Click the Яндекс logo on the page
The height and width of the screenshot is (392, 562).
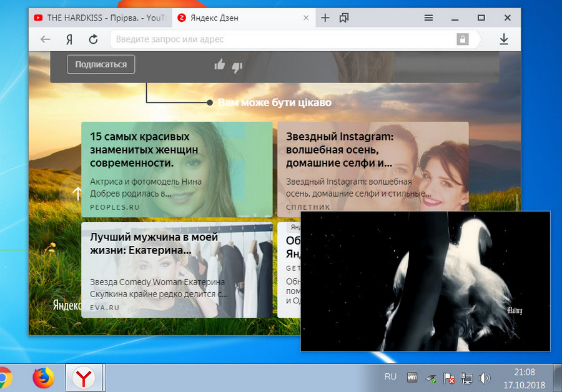(x=67, y=305)
